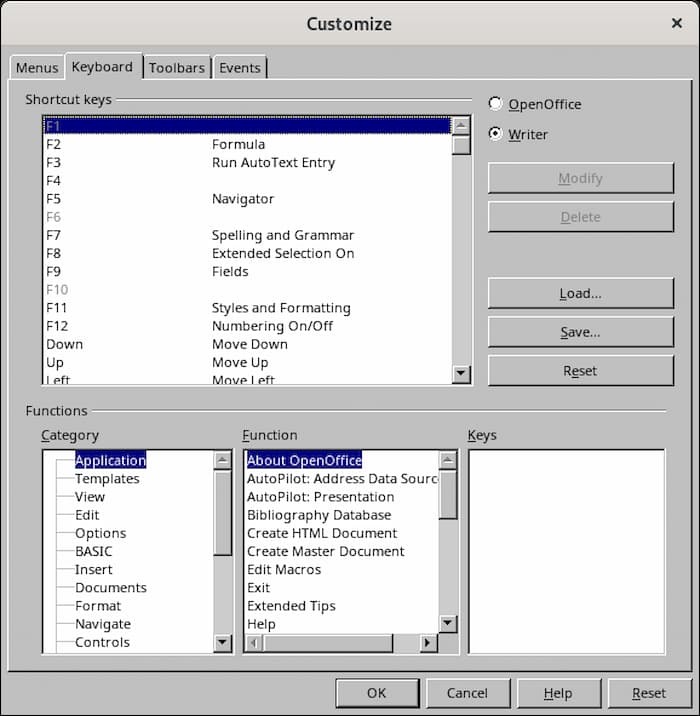Switch to the Toolbars tab

click(x=177, y=68)
